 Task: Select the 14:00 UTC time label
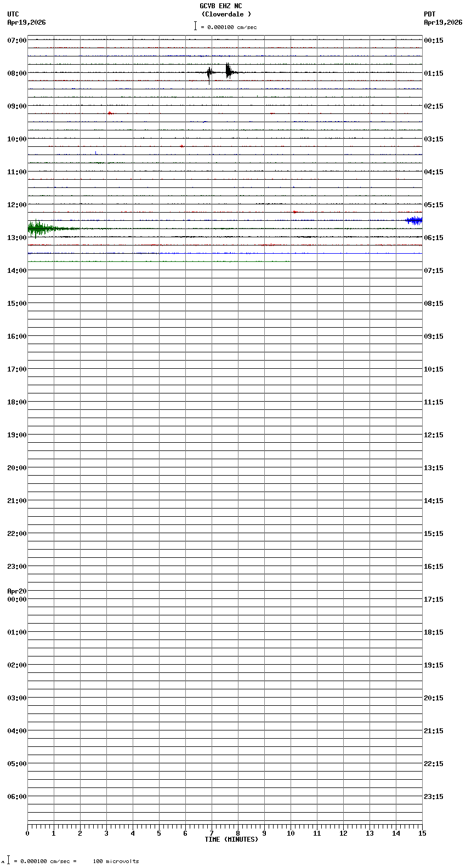tap(17, 271)
